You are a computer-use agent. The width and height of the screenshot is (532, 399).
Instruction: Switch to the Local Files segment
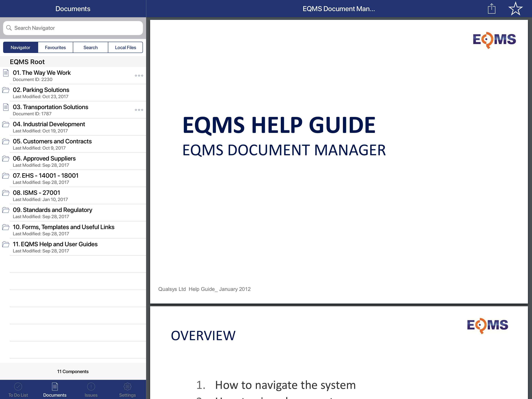click(125, 47)
